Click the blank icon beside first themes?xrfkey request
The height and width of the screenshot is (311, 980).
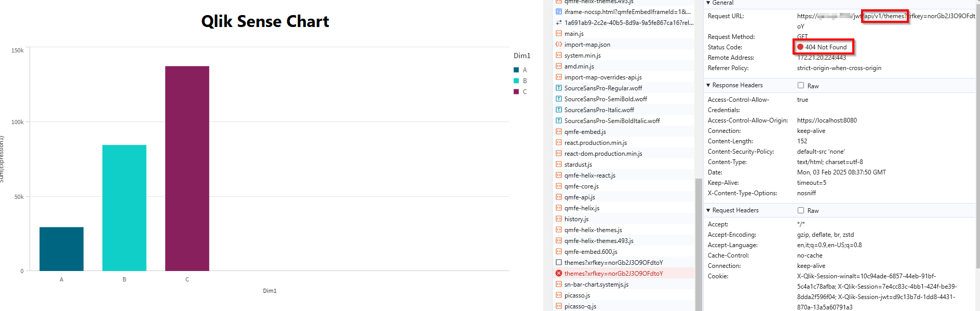(559, 262)
